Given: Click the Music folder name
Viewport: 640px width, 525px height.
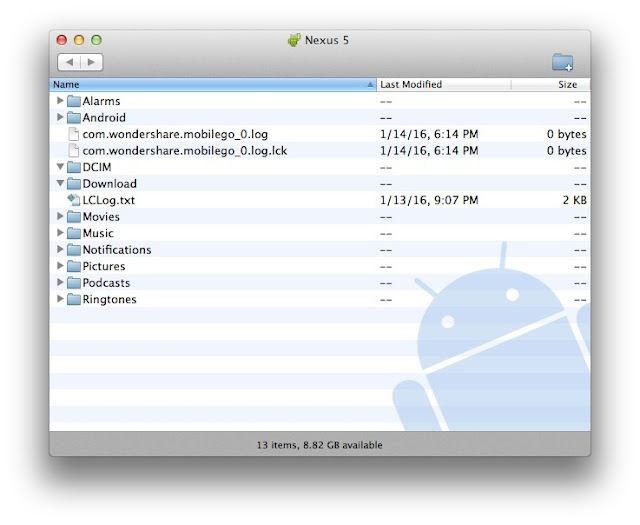Looking at the screenshot, I should coord(98,234).
